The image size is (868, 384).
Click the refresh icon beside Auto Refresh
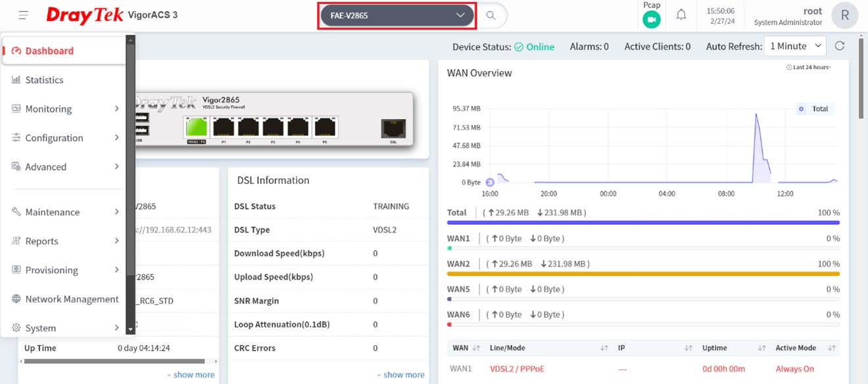point(840,46)
